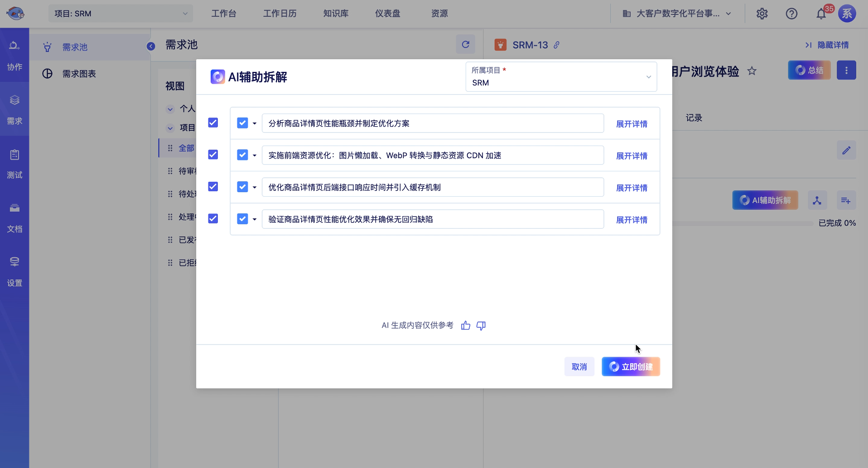Screen dimensions: 868x468
Task: Open the 项目: SRM selector dropdown
Action: 120,14
